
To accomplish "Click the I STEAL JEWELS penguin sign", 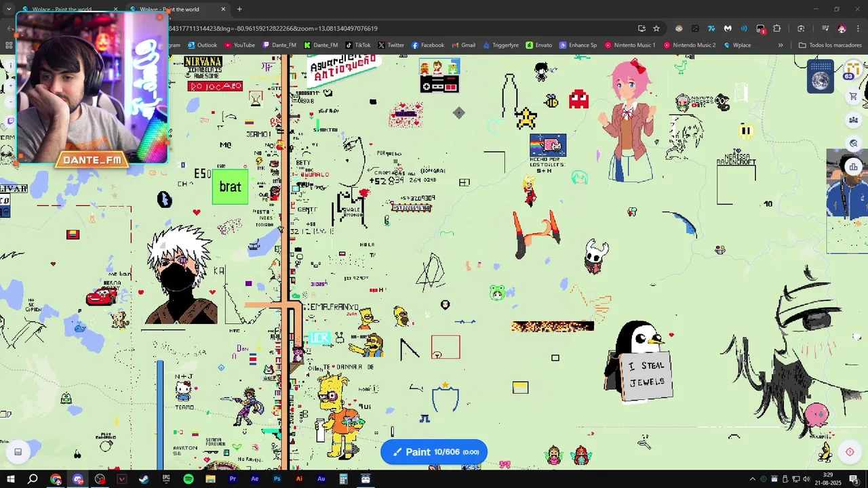I will (x=647, y=375).
